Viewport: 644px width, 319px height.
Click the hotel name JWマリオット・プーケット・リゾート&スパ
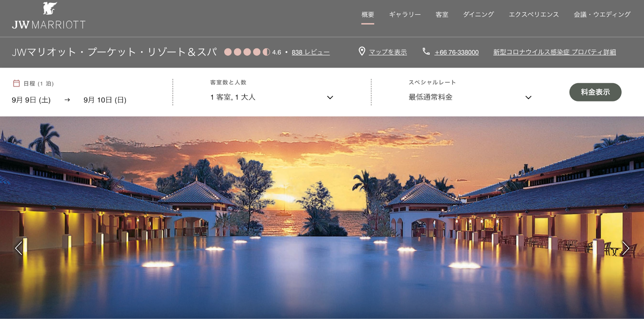click(114, 52)
